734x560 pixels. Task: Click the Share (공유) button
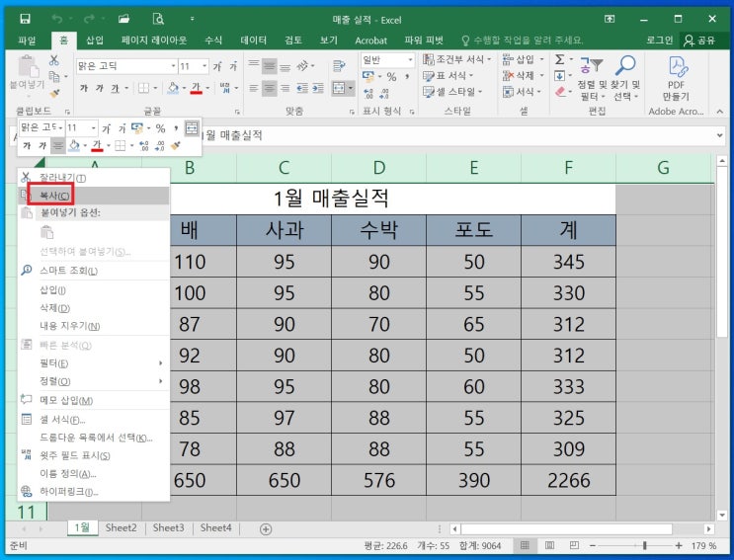click(x=700, y=40)
